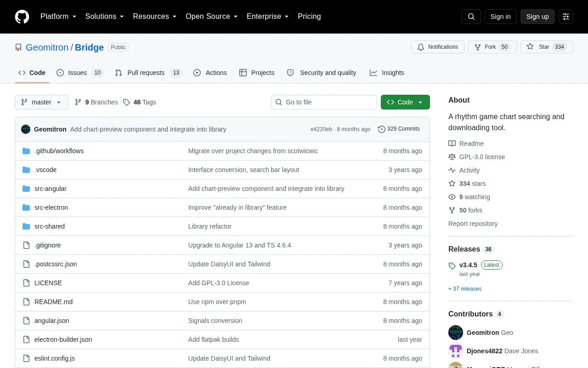View the + 37 releases link
The height and width of the screenshot is (368, 588).
click(465, 289)
